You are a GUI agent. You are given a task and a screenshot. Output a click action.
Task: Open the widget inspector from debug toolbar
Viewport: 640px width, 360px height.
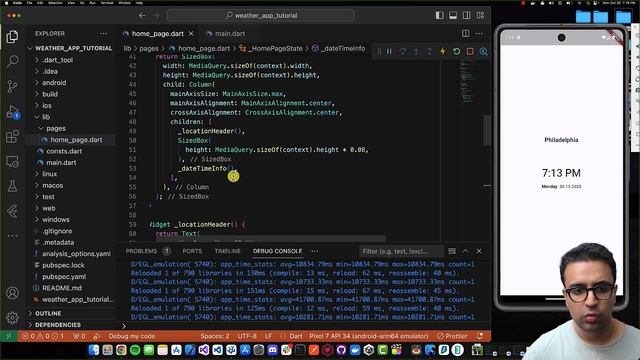pyautogui.click(x=483, y=51)
